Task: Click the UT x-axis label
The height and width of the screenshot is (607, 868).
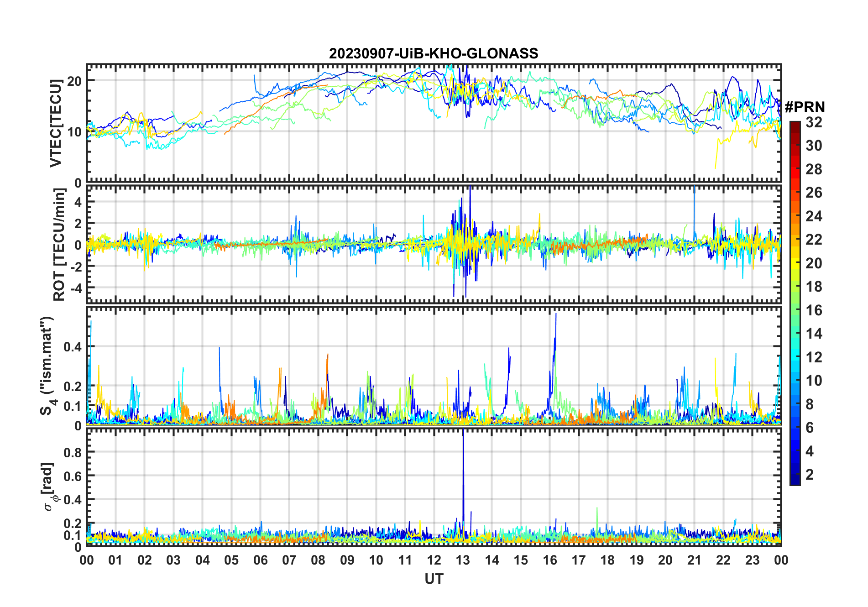Action: tap(434, 579)
